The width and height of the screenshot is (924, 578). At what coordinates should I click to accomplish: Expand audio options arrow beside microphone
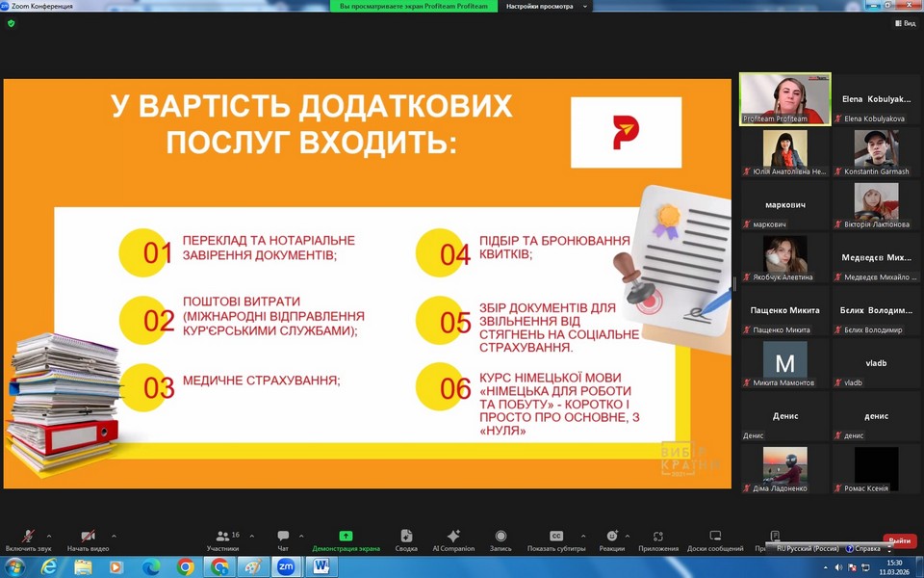[x=49, y=536]
